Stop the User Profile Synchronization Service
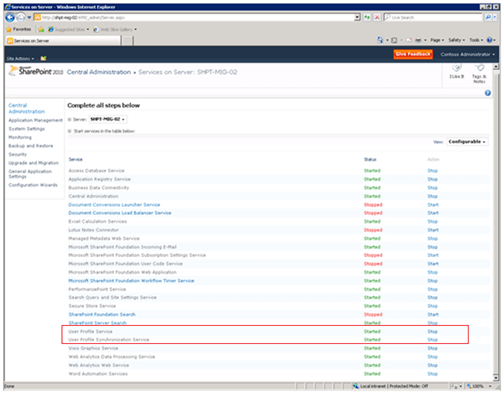 click(x=433, y=340)
